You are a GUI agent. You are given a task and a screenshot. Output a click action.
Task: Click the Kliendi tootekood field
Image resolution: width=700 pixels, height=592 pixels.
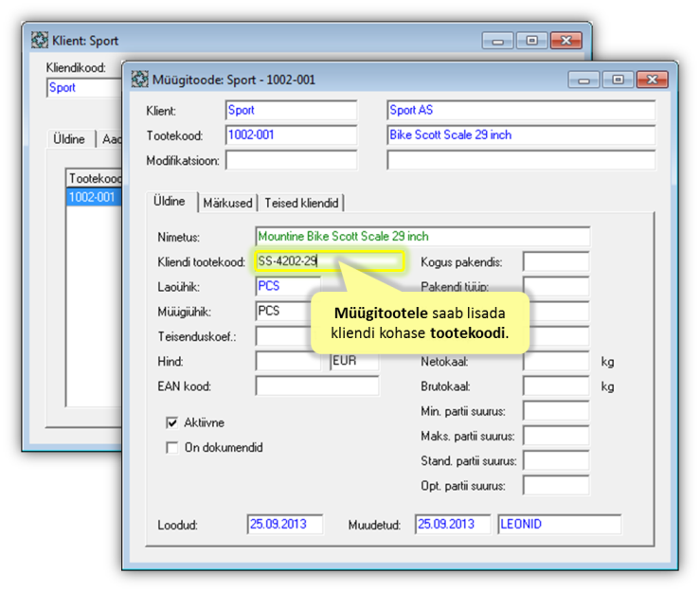(330, 261)
